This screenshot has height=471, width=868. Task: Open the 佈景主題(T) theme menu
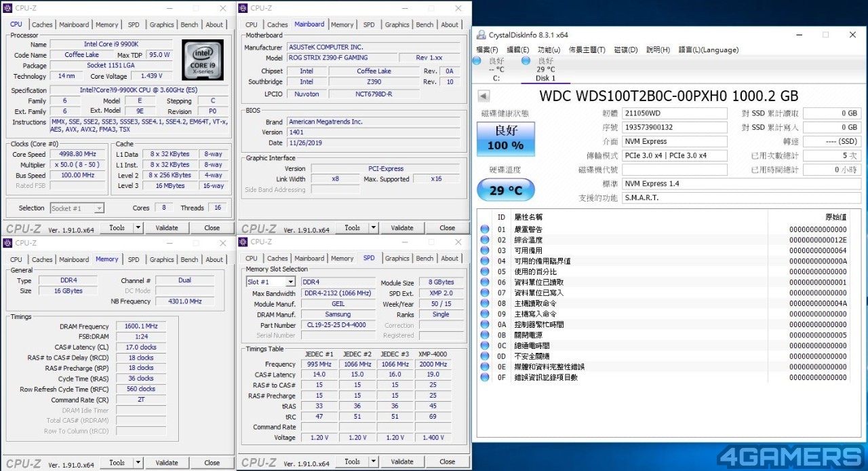click(587, 50)
